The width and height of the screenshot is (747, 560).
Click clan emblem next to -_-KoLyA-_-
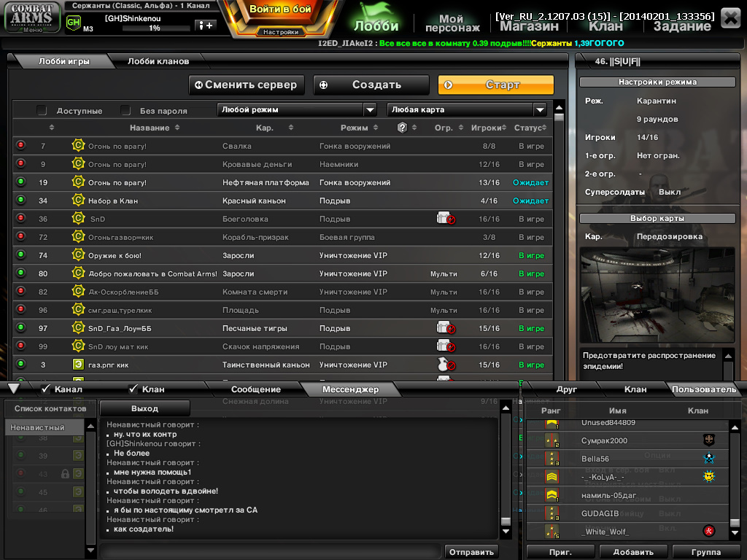tap(709, 476)
